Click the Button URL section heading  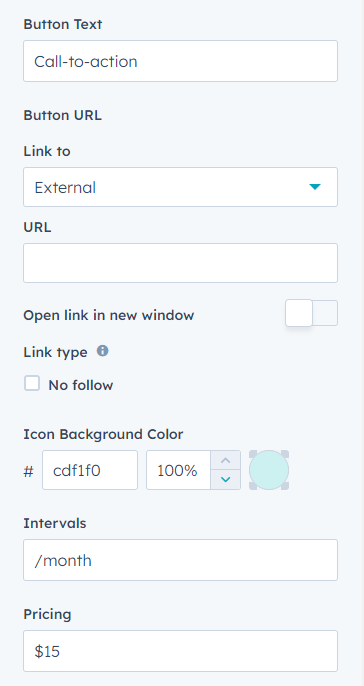pos(63,116)
